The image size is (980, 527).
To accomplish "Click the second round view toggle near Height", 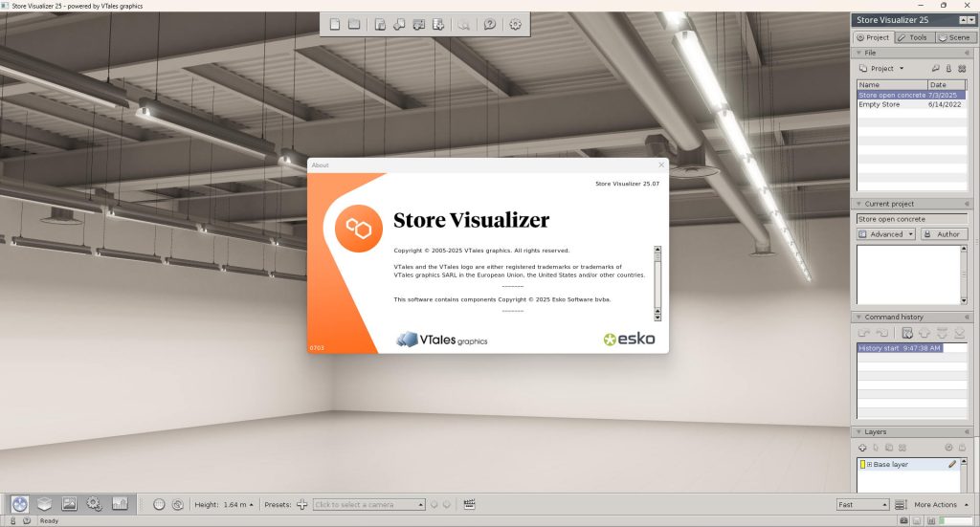I will 177,504.
